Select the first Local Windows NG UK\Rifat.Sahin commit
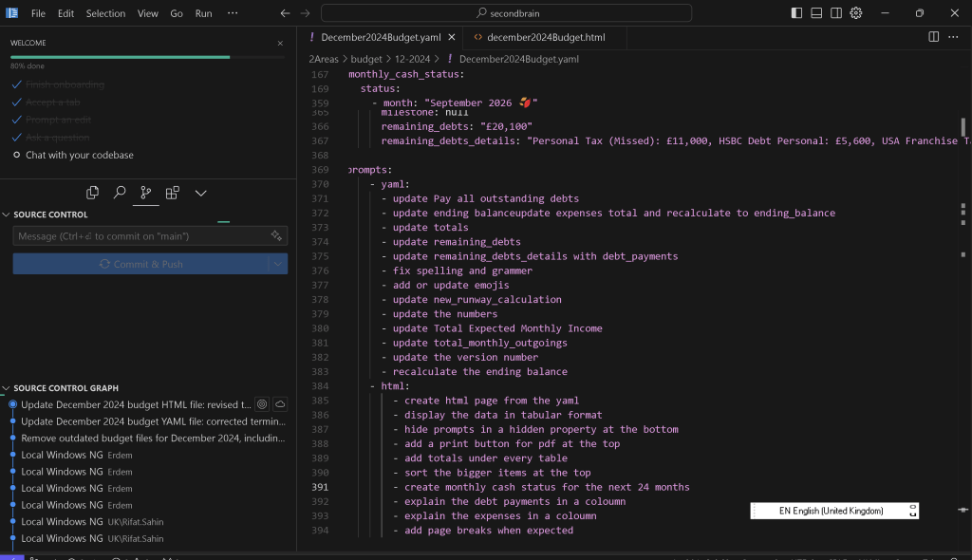The height and width of the screenshot is (560, 972). point(92,521)
